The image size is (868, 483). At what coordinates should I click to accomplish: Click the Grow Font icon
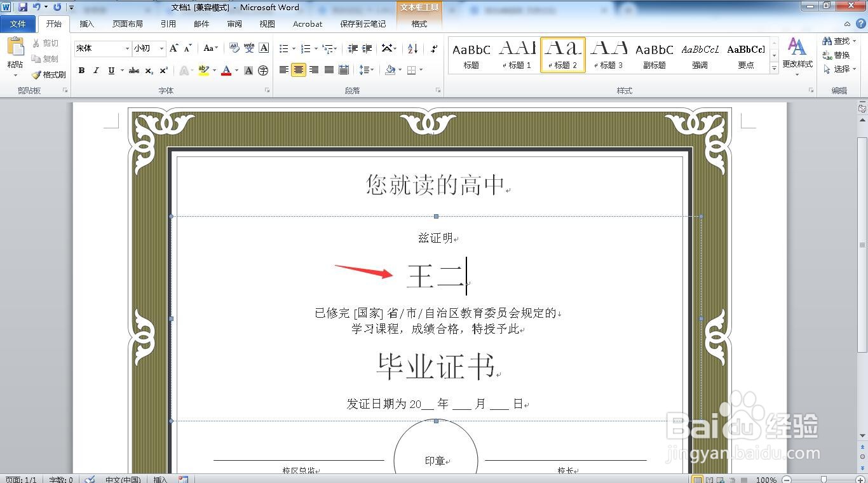tap(174, 48)
